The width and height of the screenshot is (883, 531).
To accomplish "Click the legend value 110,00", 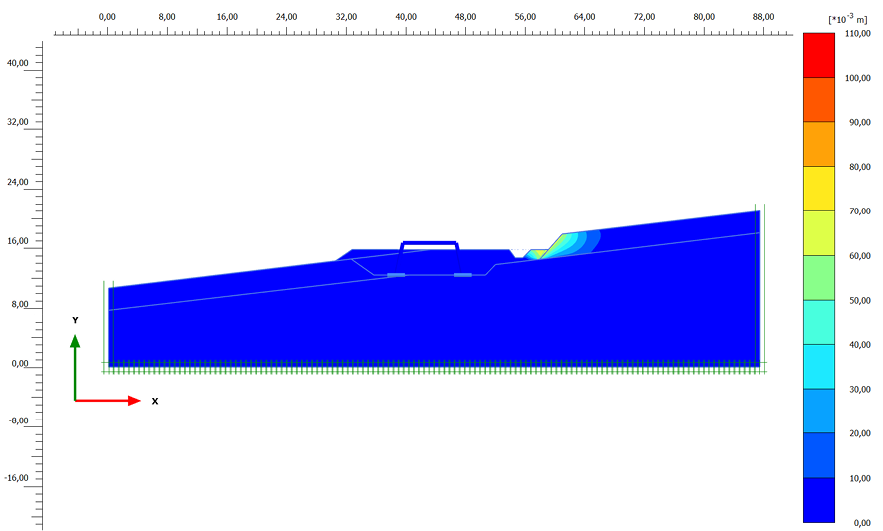I will tap(858, 34).
